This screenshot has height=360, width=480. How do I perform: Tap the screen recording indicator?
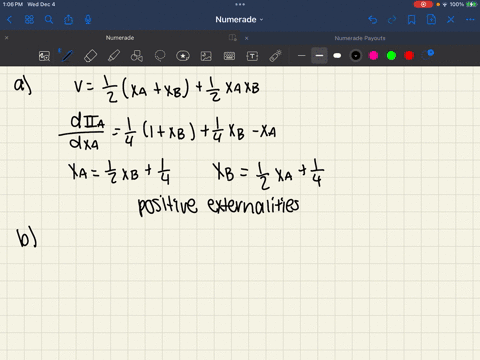(423, 4)
